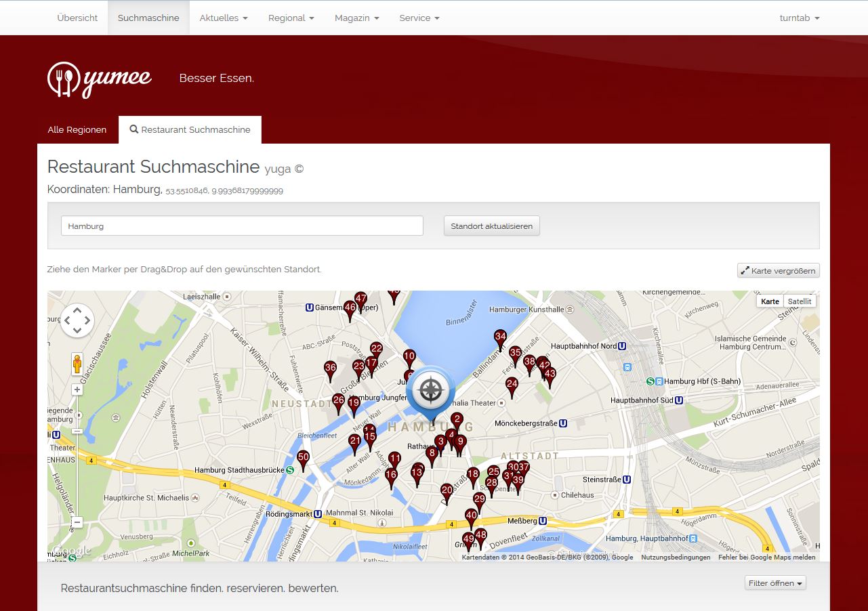Image resolution: width=868 pixels, height=611 pixels.
Task: Select the Street View pegman icon
Action: point(77,364)
